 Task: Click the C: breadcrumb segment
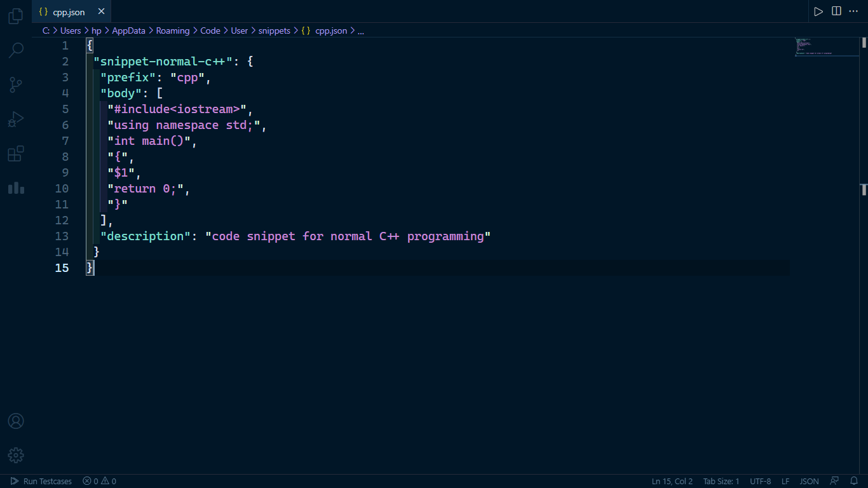click(46, 30)
